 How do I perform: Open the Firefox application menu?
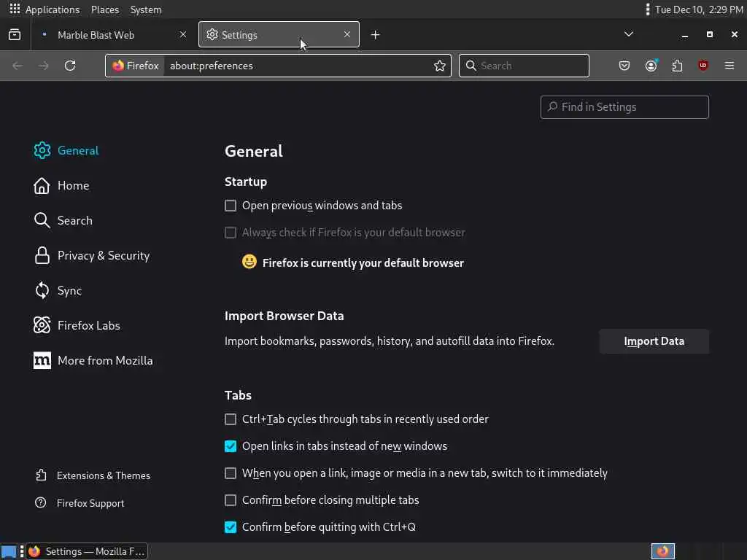pos(729,66)
